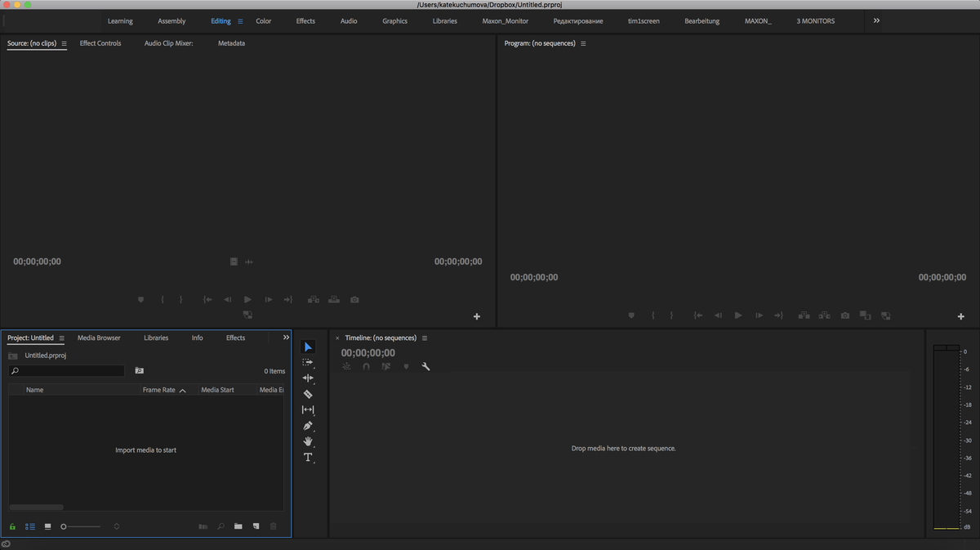Click Insert button in Source monitor

(x=313, y=300)
